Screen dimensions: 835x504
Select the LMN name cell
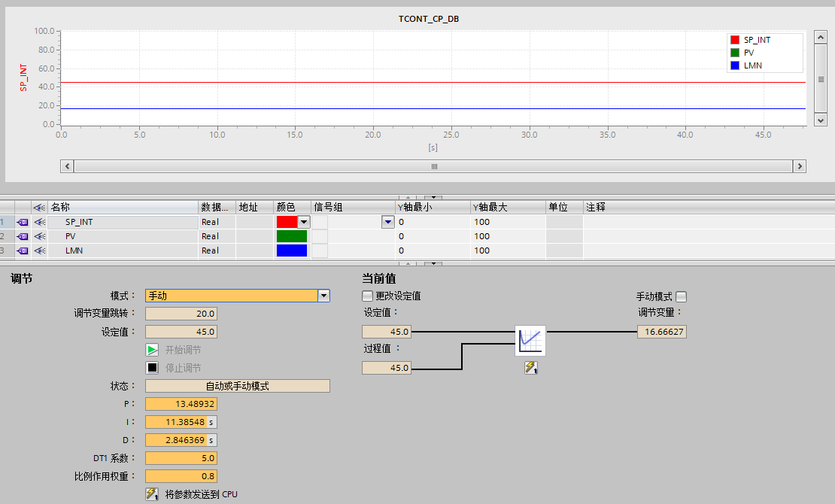[123, 251]
